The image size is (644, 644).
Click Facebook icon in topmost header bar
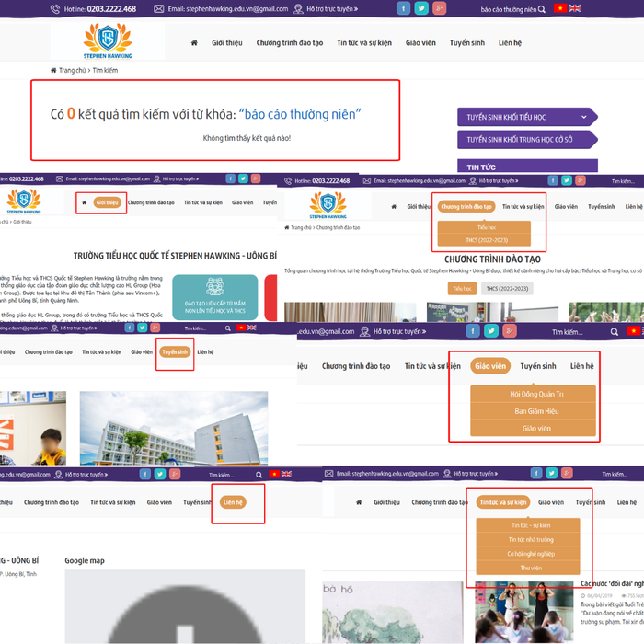pyautogui.click(x=403, y=8)
